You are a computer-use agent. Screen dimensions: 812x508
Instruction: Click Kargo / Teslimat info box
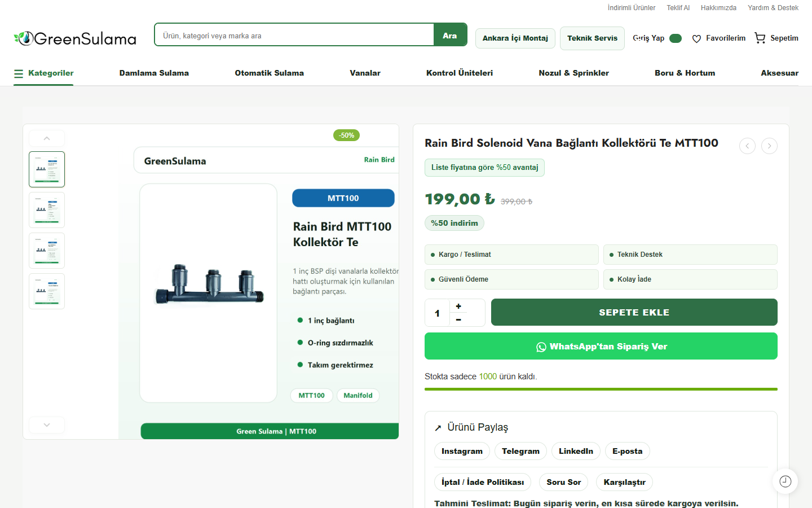click(x=511, y=255)
